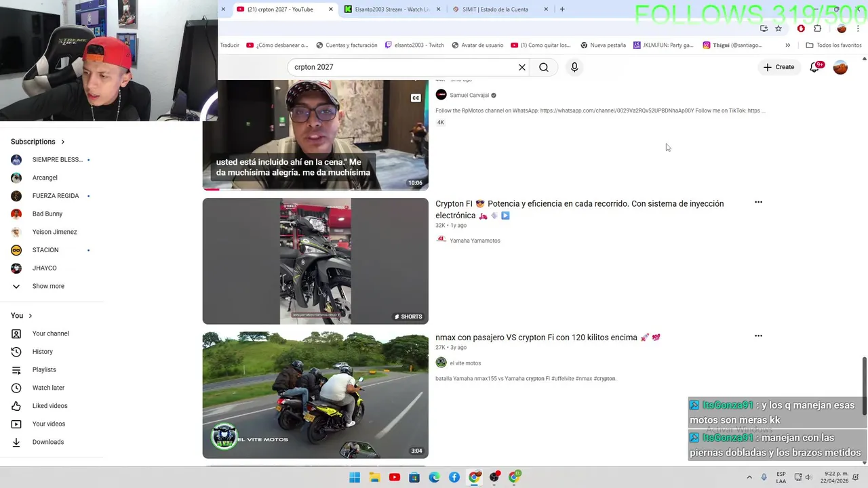This screenshot has height=488, width=868.
Task: Open the YouTube account avatar menu
Action: pyautogui.click(x=840, y=67)
